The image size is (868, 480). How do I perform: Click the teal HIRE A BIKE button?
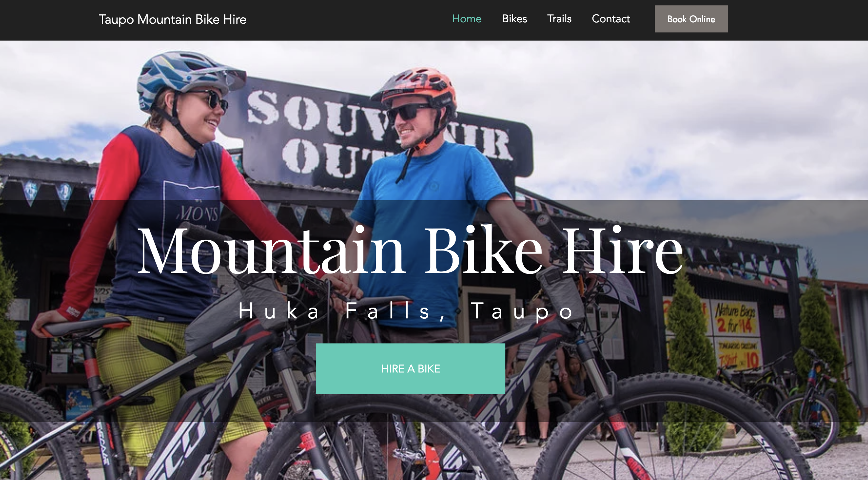tap(410, 368)
